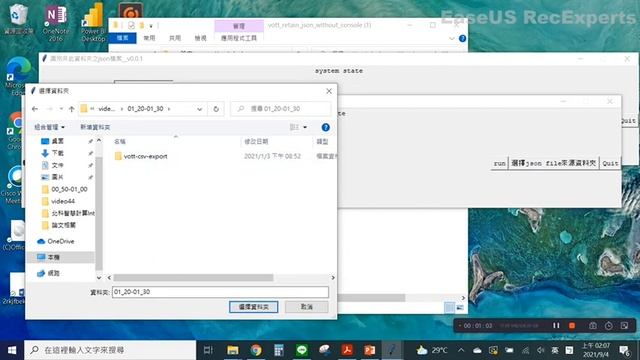Open help in folder dialog toolbar
Viewport: 640px width, 360px height.
pyautogui.click(x=325, y=127)
